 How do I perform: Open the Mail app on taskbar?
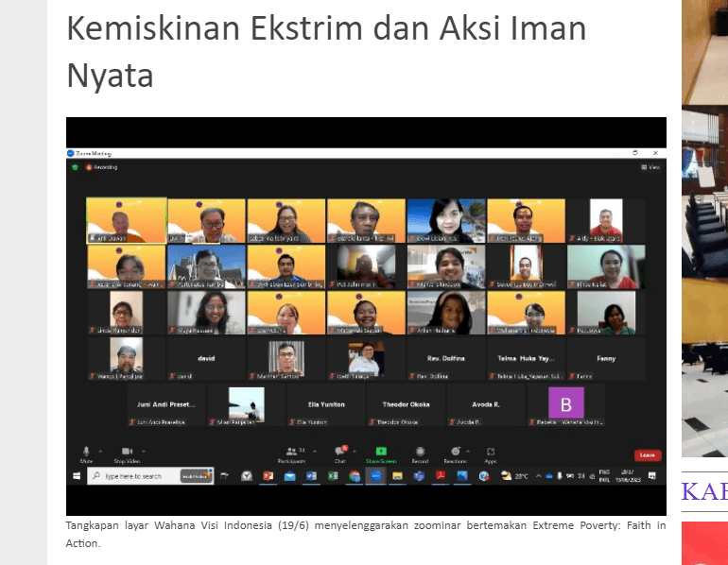tap(289, 476)
